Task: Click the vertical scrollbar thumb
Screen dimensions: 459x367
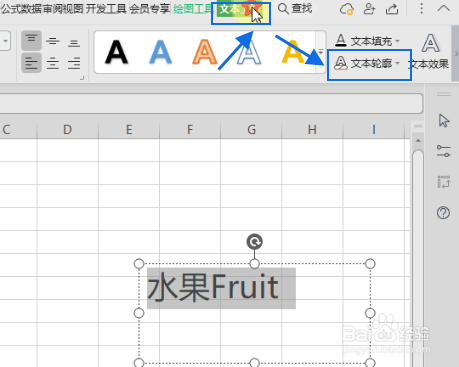Action: coord(418,258)
